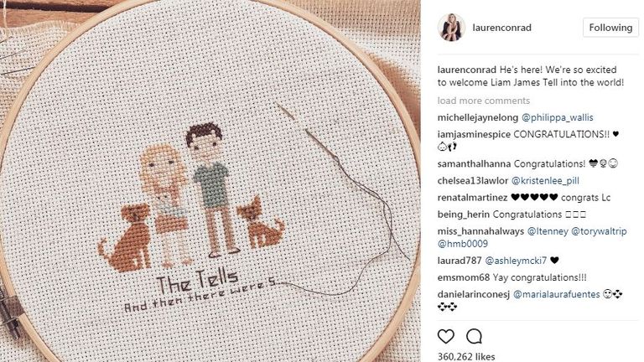The height and width of the screenshot is (362, 644).
Task: Visit iamjasminespice commenter profile
Action: click(x=474, y=135)
